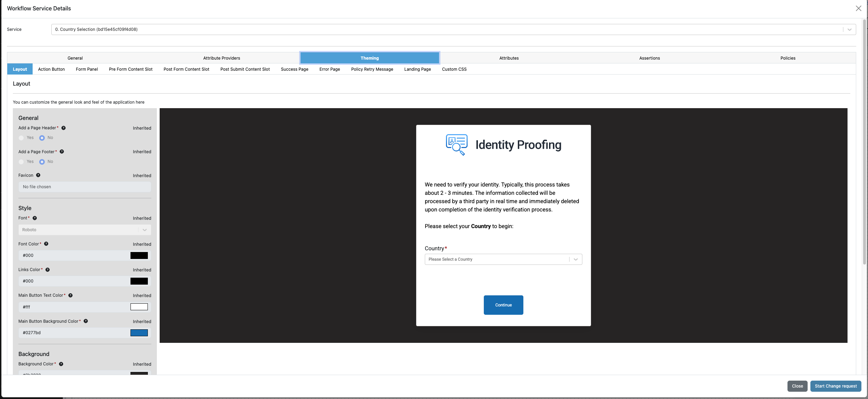Viewport: 868px width, 399px height.
Task: Click the Links Color help icon
Action: click(48, 270)
